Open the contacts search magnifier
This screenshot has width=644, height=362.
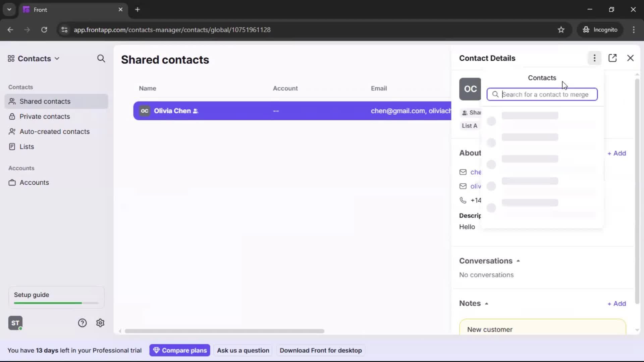[101, 58]
